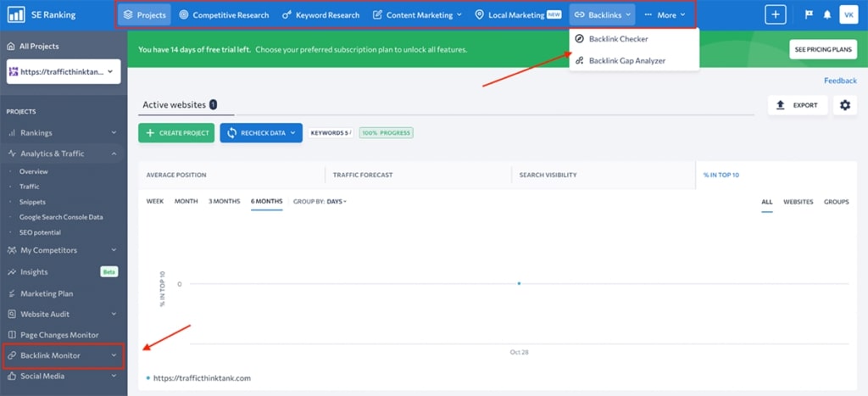The height and width of the screenshot is (396, 868).
Task: Switch chart range to 6 Months
Action: pyautogui.click(x=266, y=202)
